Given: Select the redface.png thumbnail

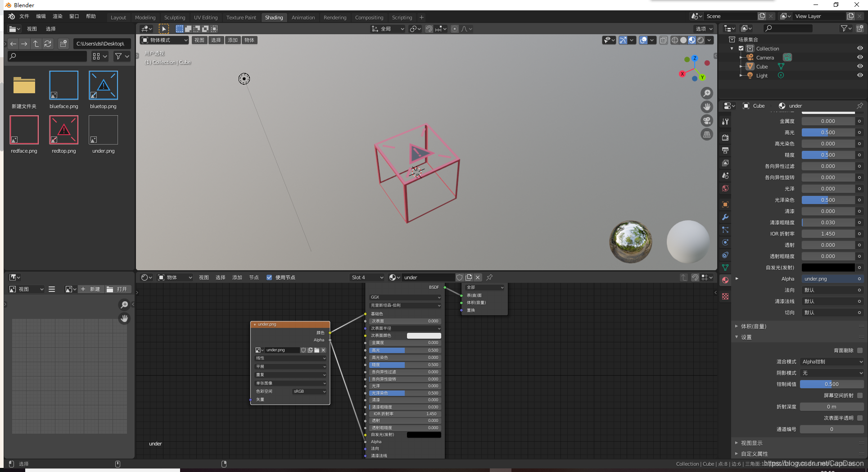Looking at the screenshot, I should tap(24, 130).
